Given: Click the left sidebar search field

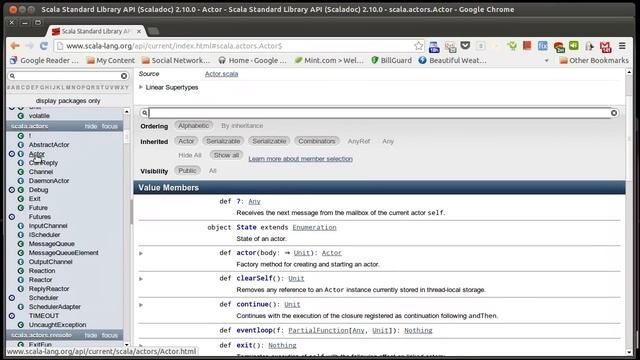Looking at the screenshot, I should pyautogui.click(x=68, y=76).
